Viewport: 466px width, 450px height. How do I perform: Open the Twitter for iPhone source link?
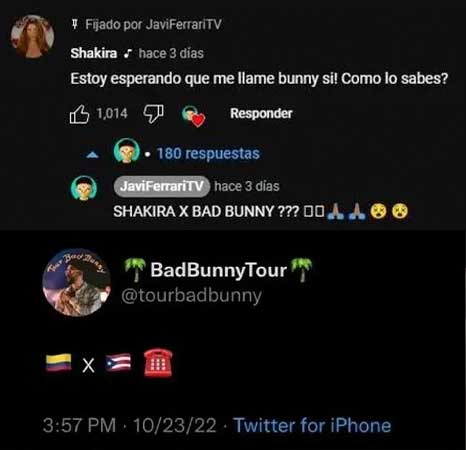pos(312,425)
